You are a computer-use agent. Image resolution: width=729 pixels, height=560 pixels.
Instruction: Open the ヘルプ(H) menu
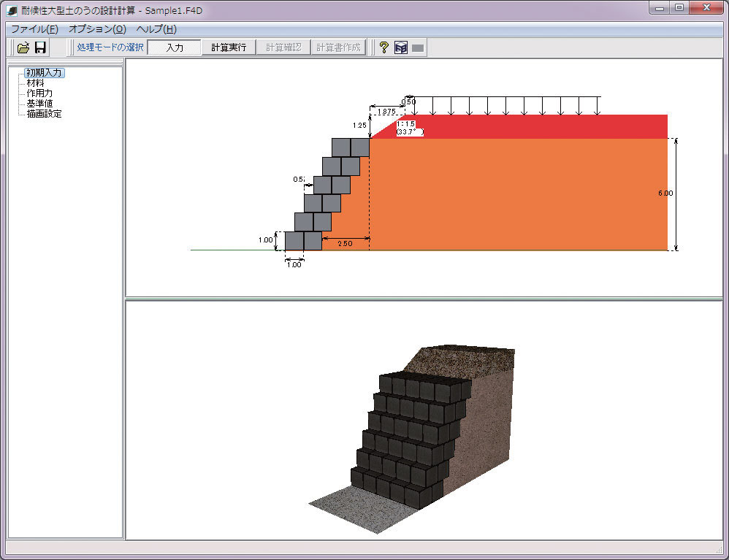click(156, 29)
